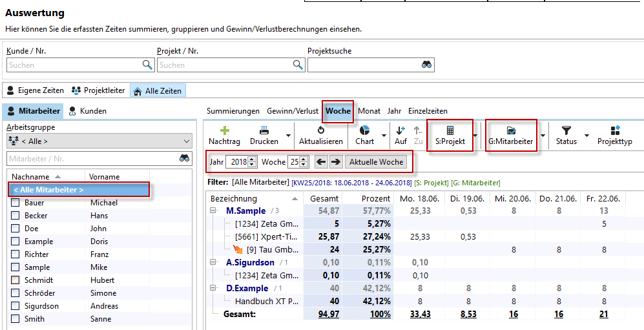Image resolution: width=644 pixels, height=330 pixels.
Task: Switch to the Monat tab
Action: click(x=369, y=111)
